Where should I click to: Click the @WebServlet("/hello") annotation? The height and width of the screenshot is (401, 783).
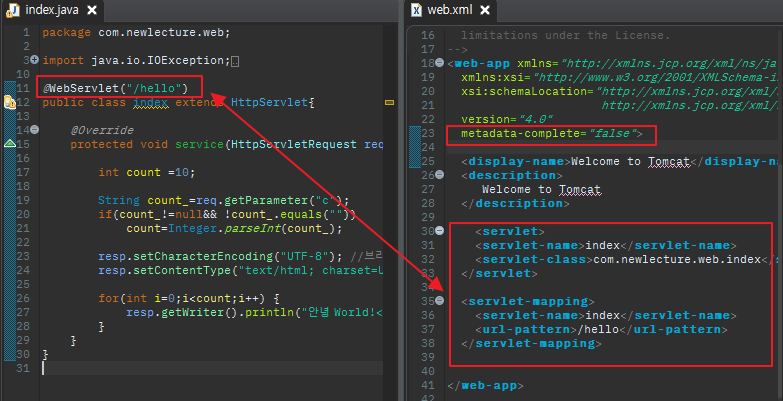coord(115,89)
